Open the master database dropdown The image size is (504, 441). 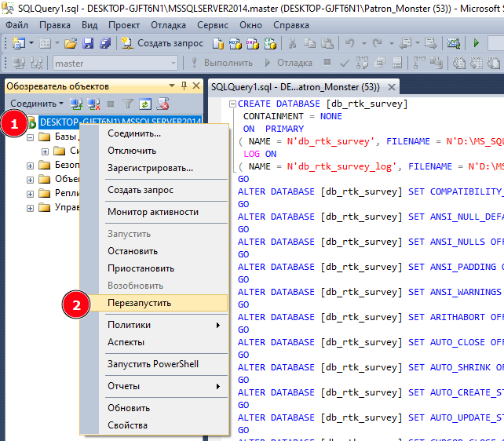173,63
